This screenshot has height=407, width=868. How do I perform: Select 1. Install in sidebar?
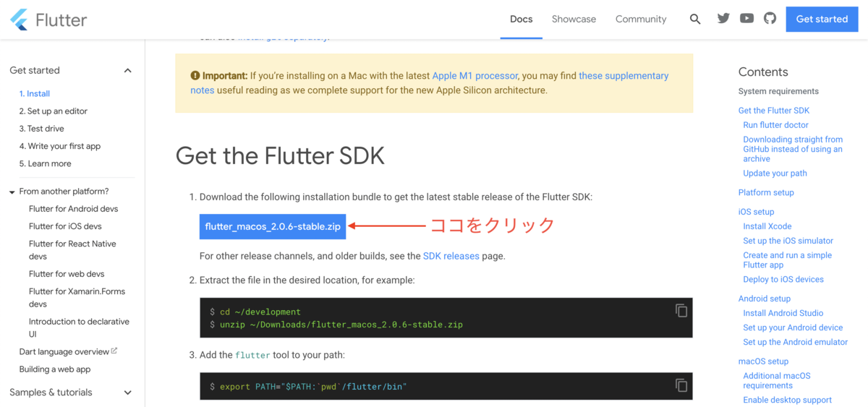click(35, 94)
